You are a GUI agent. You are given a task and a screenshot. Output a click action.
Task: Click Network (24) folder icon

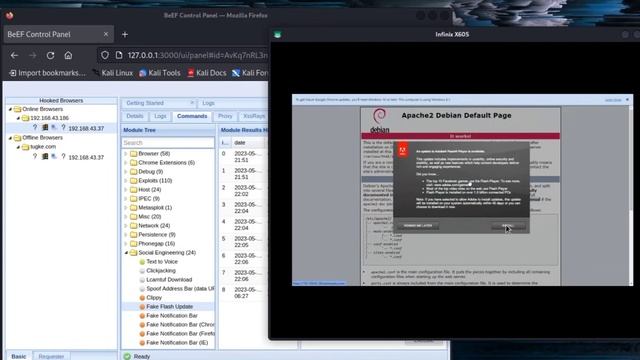[x=133, y=226]
